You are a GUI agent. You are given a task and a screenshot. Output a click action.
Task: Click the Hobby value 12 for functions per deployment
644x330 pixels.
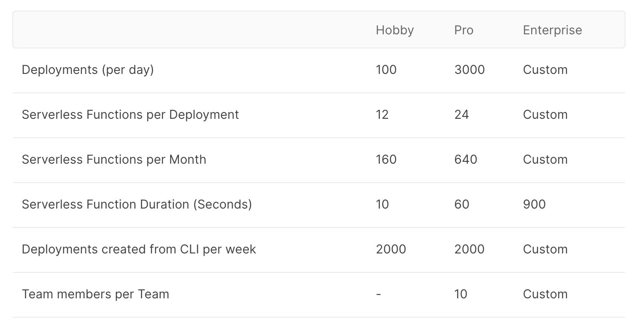382,115
